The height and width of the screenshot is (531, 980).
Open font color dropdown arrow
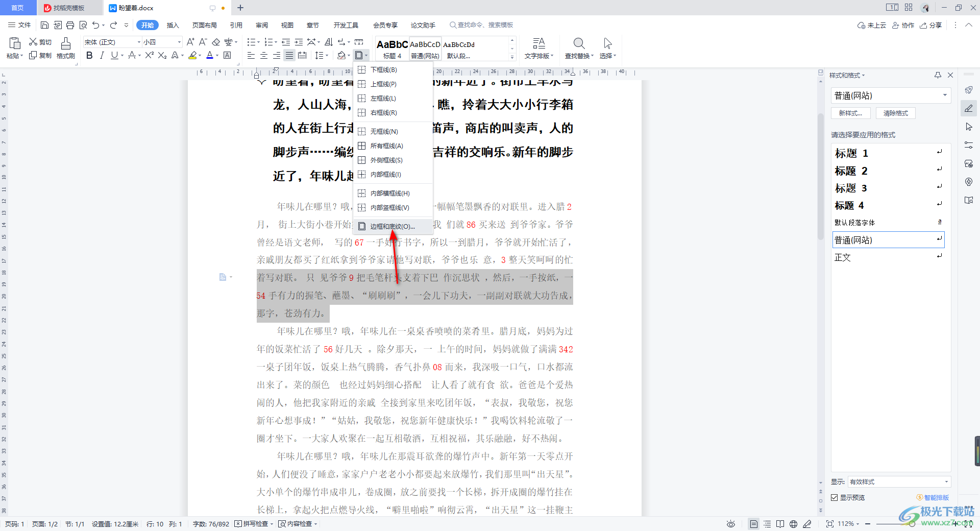pyautogui.click(x=217, y=55)
